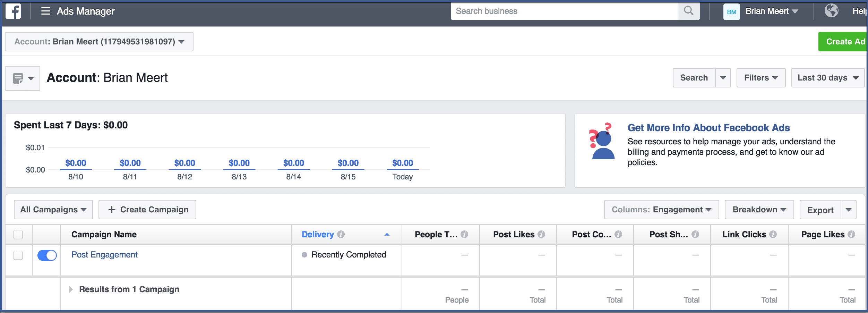The height and width of the screenshot is (313, 868).
Task: Click the $0.00 spend value for 8/10
Action: click(76, 163)
